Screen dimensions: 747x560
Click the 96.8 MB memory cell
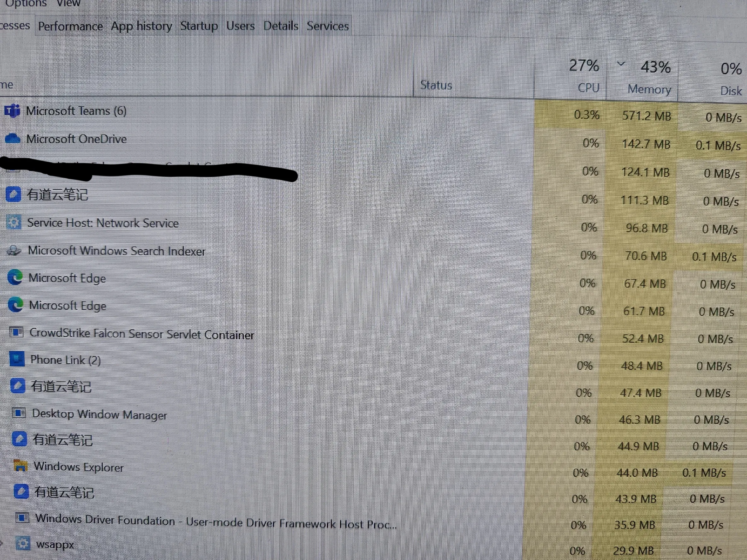tap(647, 228)
